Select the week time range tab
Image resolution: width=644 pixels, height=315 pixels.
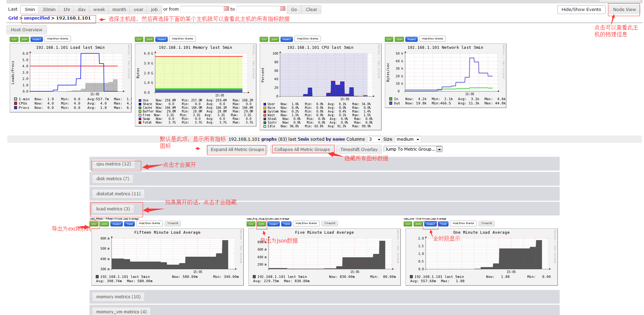99,9
